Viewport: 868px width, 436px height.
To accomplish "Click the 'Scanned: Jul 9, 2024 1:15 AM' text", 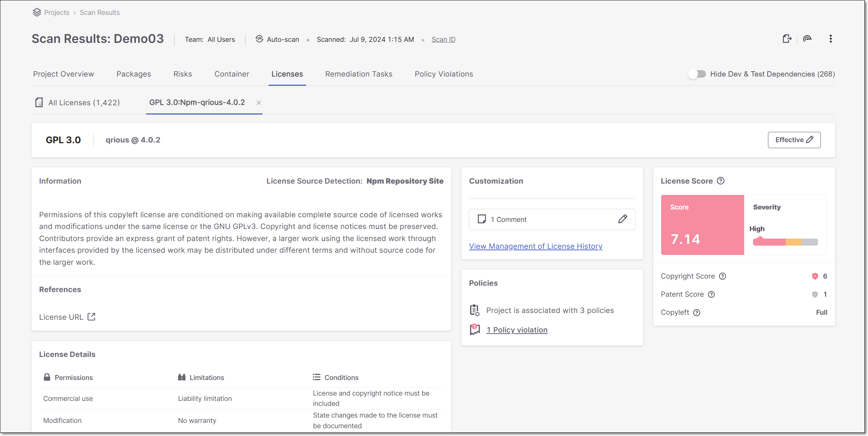I will [365, 39].
